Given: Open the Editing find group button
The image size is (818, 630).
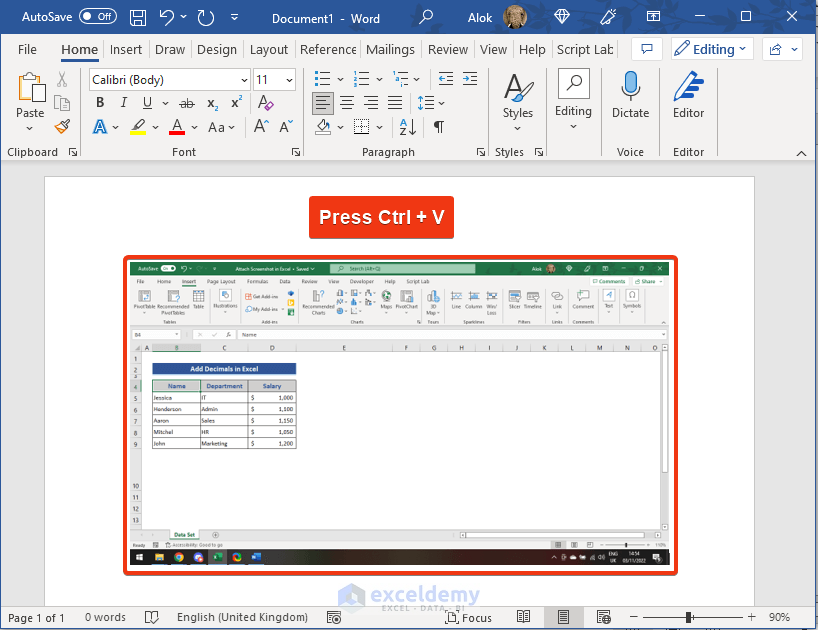Looking at the screenshot, I should pyautogui.click(x=573, y=99).
